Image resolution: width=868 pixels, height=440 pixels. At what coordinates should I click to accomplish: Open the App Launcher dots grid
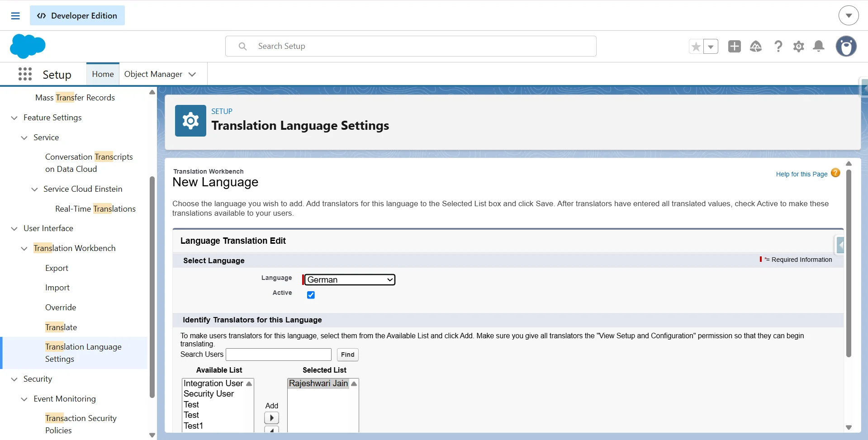pyautogui.click(x=25, y=74)
